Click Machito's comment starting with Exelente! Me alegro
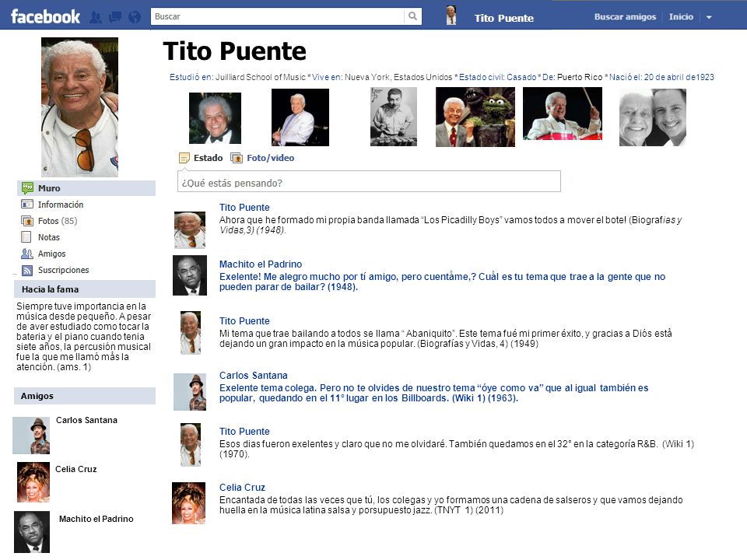The image size is (747, 560). [442, 282]
